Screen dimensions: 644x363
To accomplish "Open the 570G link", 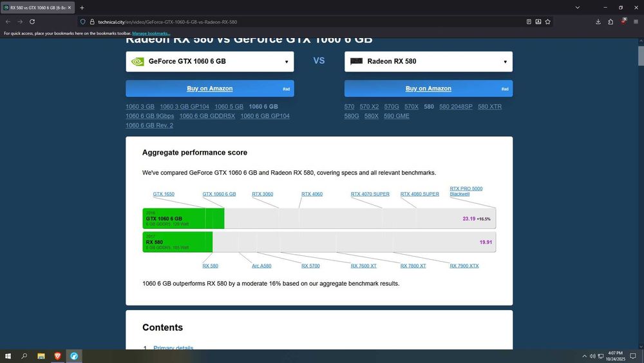I will coord(392,106).
